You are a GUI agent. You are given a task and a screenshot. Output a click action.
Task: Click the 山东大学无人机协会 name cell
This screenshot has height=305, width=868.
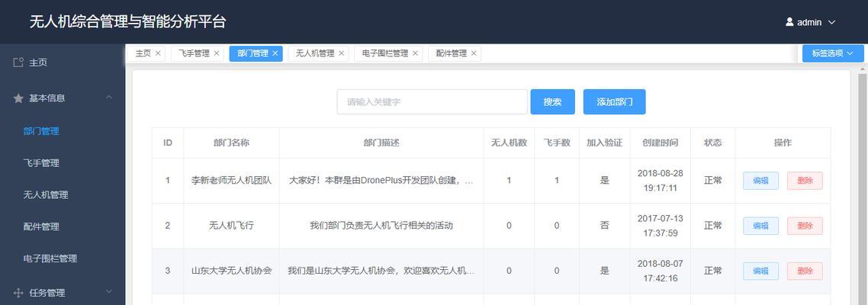click(231, 271)
